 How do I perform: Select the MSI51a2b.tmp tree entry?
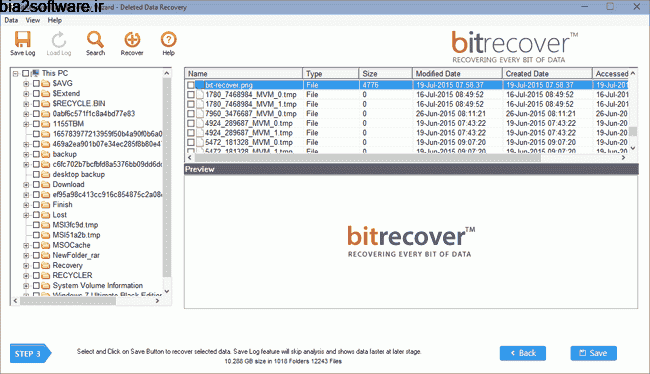pos(76,235)
